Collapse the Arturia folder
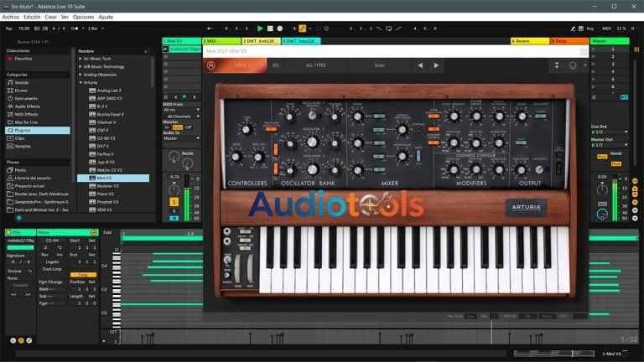The height and width of the screenshot is (362, 644). tap(80, 82)
